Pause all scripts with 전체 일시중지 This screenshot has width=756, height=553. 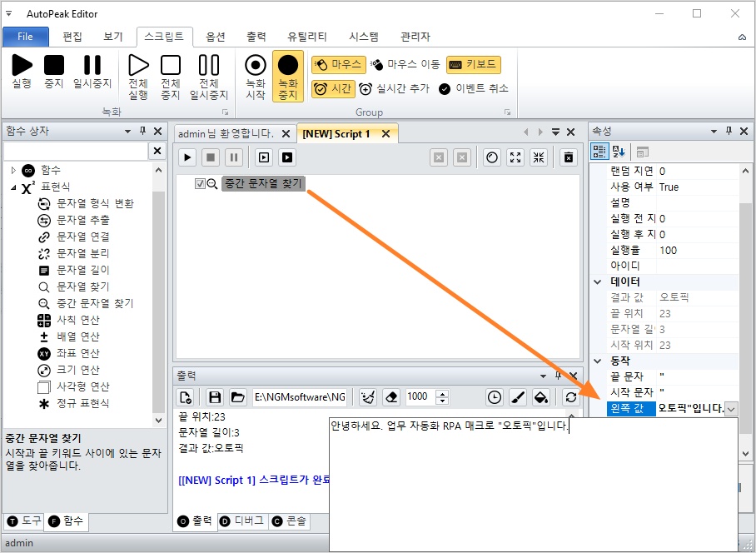209,76
